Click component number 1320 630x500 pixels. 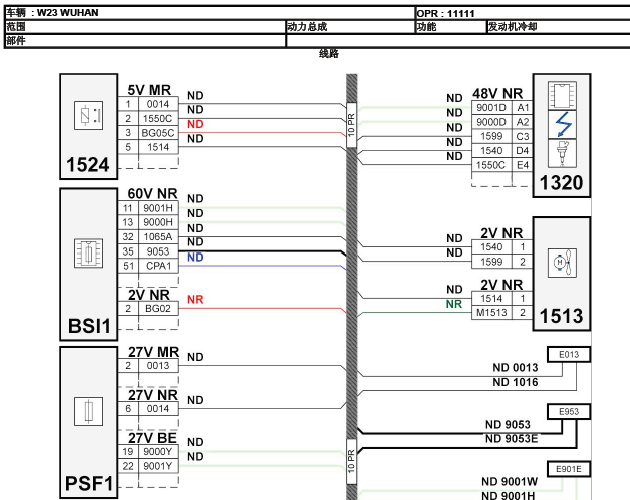[x=561, y=183]
